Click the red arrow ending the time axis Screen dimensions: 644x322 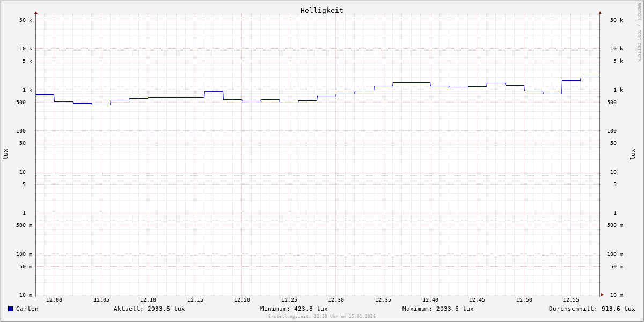pyautogui.click(x=602, y=295)
